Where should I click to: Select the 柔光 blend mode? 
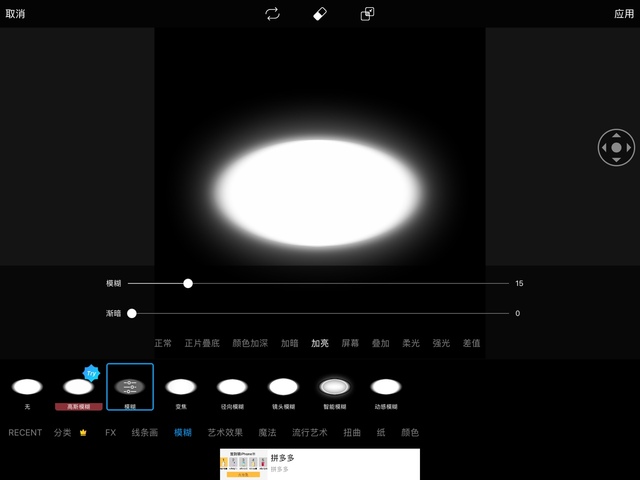411,343
